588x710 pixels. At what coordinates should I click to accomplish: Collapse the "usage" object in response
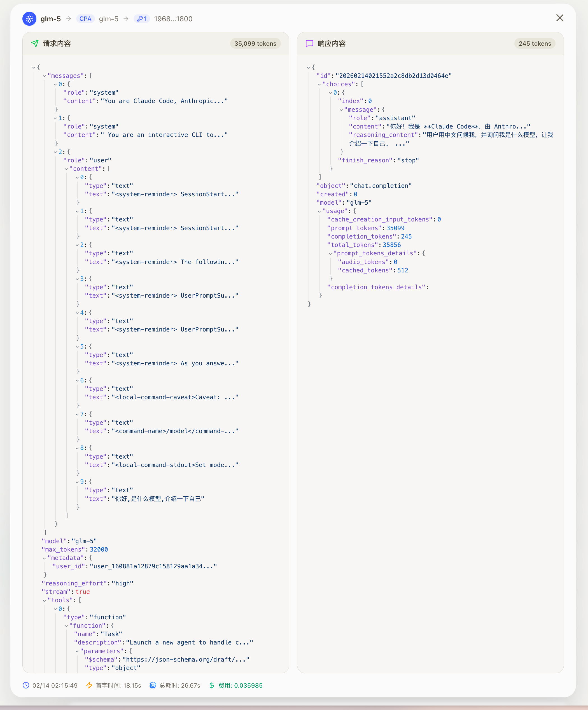(x=319, y=211)
